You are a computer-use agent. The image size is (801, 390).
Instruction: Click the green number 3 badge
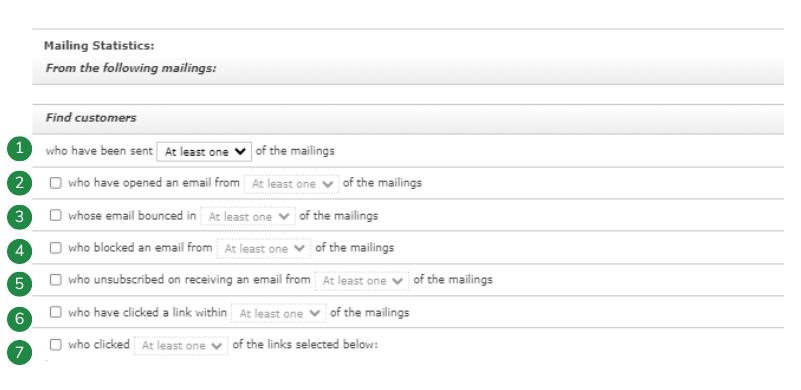(19, 217)
